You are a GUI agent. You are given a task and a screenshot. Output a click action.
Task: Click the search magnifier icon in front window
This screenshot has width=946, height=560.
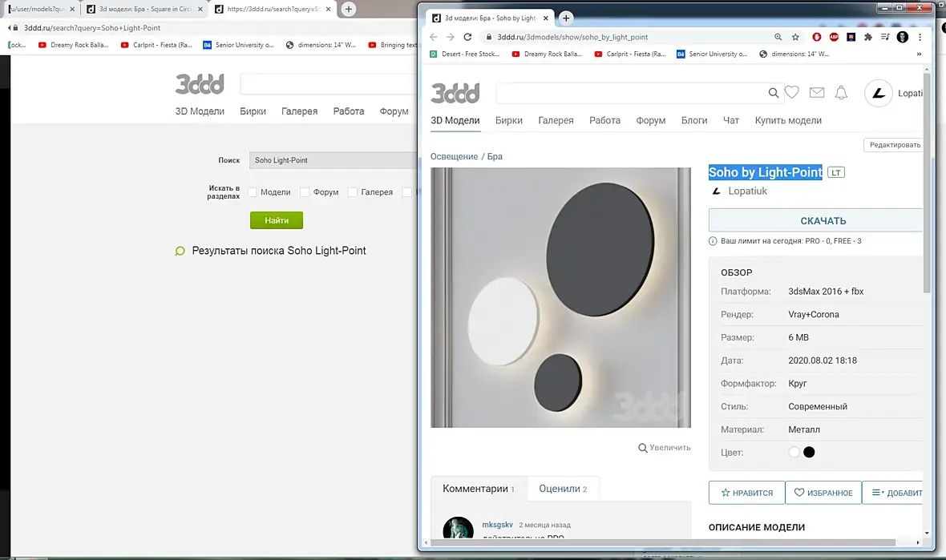click(773, 93)
